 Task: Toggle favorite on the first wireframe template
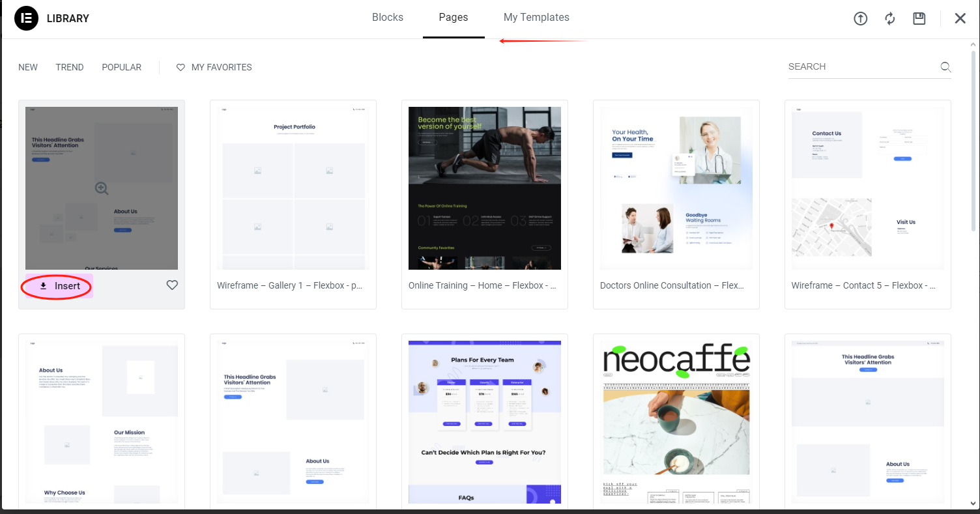171,285
